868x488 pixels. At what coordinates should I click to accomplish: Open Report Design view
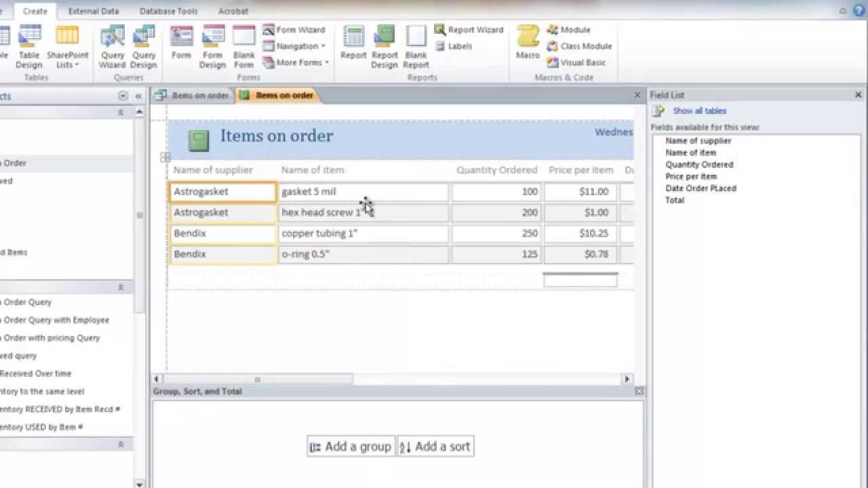click(384, 47)
